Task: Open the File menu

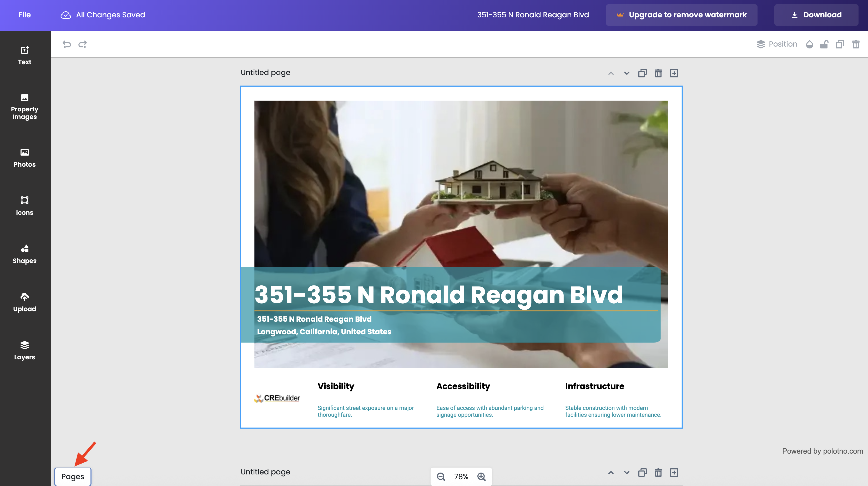Action: [24, 15]
